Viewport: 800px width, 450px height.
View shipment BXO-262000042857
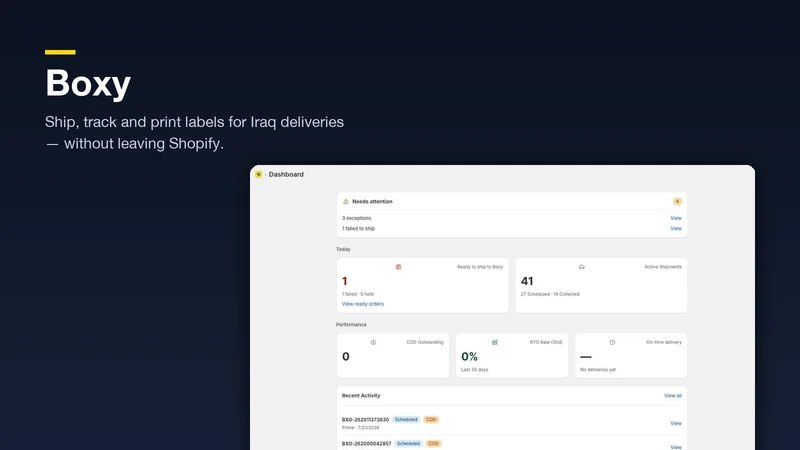click(x=676, y=447)
